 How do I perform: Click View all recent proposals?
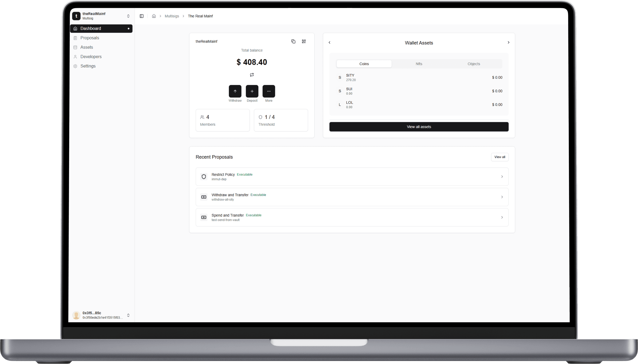[x=500, y=157]
